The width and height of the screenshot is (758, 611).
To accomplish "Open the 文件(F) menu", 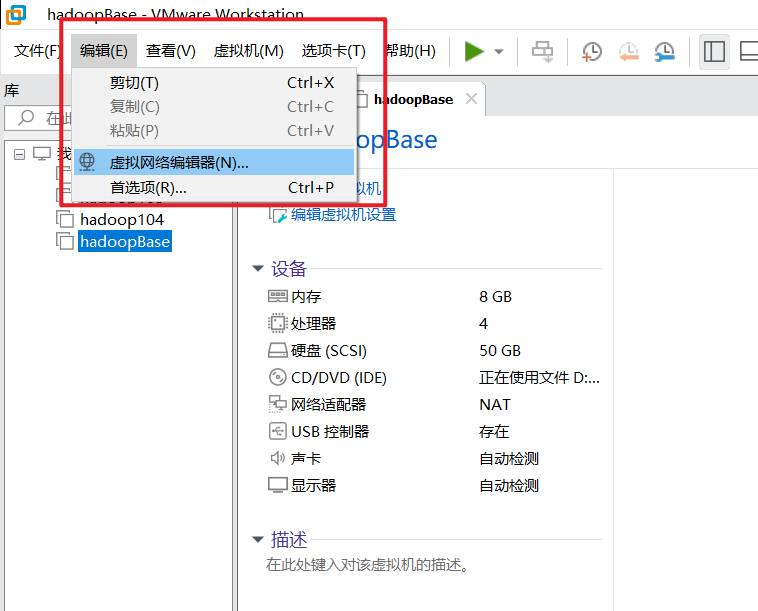I will 37,51.
